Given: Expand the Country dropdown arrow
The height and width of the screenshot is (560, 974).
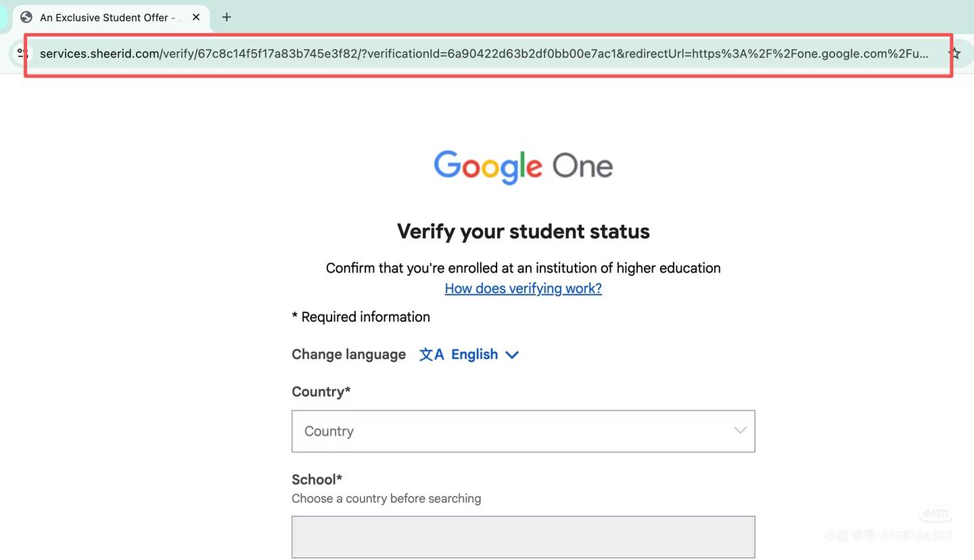Looking at the screenshot, I should [740, 430].
